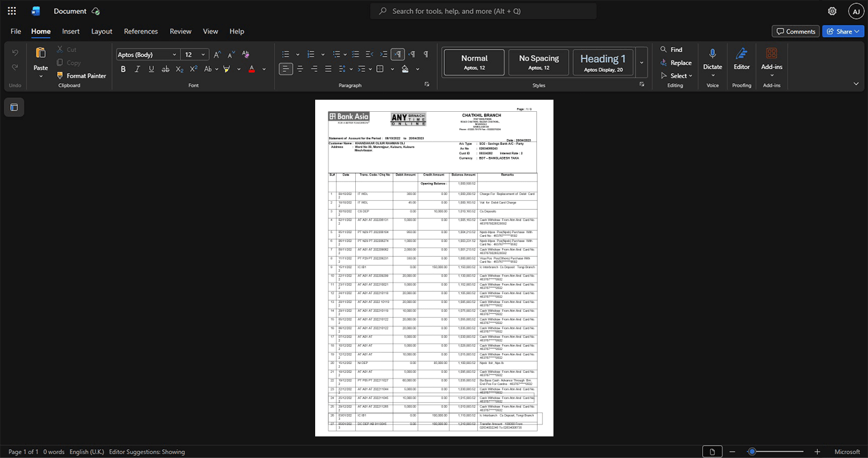The width and height of the screenshot is (868, 458).
Task: Open the navigation pane icon left of the page
Action: click(x=14, y=107)
